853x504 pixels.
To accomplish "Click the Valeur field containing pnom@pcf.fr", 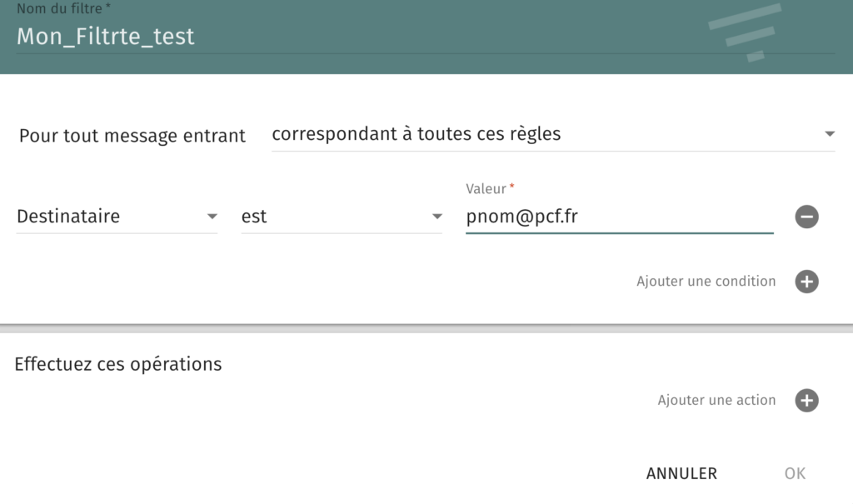I will tap(620, 217).
